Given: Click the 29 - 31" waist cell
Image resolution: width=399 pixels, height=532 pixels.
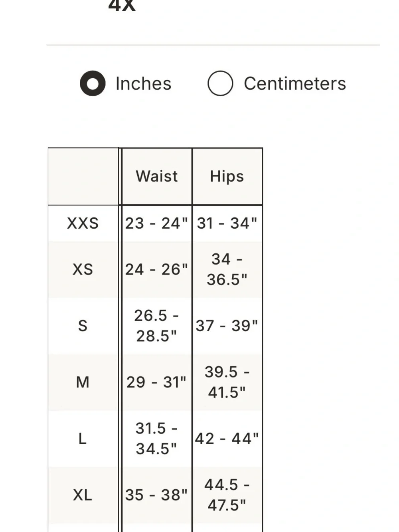Looking at the screenshot, I should [x=157, y=382].
